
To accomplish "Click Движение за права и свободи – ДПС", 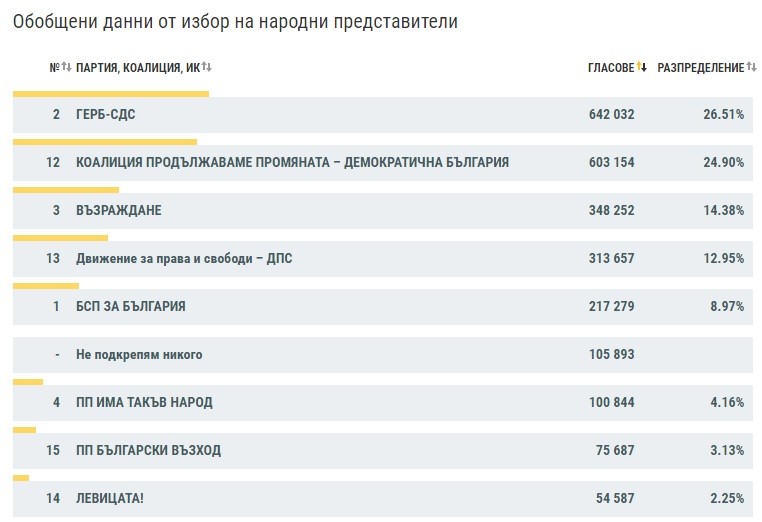I will [x=184, y=259].
